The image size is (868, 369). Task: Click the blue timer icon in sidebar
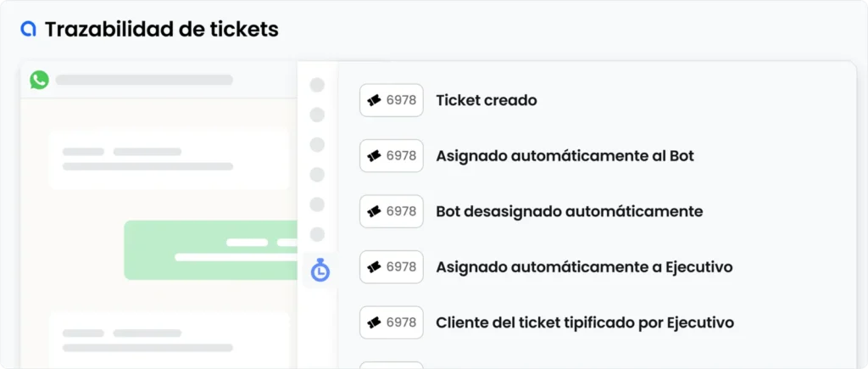(x=320, y=271)
